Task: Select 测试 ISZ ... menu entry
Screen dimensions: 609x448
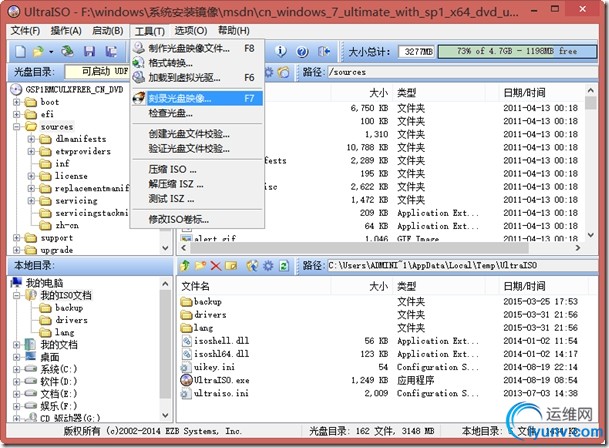Action: click(197, 199)
